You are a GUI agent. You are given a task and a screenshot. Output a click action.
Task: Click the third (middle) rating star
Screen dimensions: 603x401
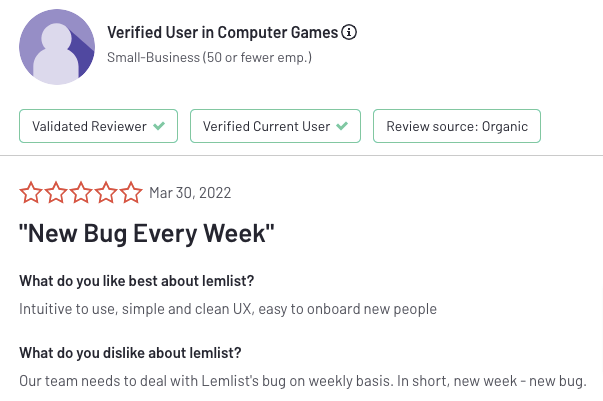click(81, 192)
